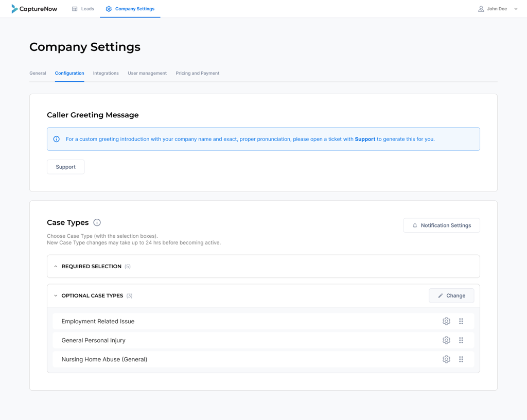This screenshot has height=420, width=527.
Task: Collapse the Optional Case Types section
Action: (56, 295)
